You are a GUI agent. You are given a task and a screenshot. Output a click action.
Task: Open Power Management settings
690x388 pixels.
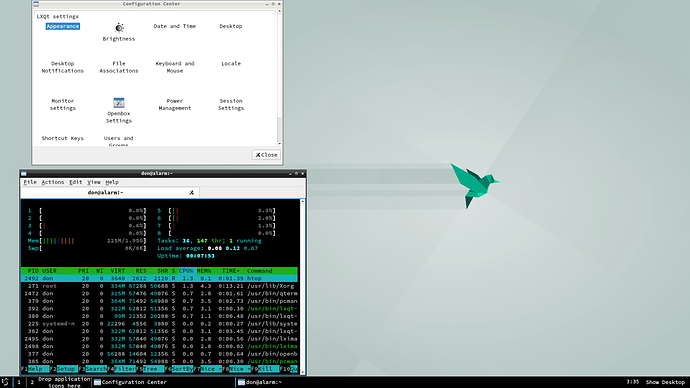[175, 104]
